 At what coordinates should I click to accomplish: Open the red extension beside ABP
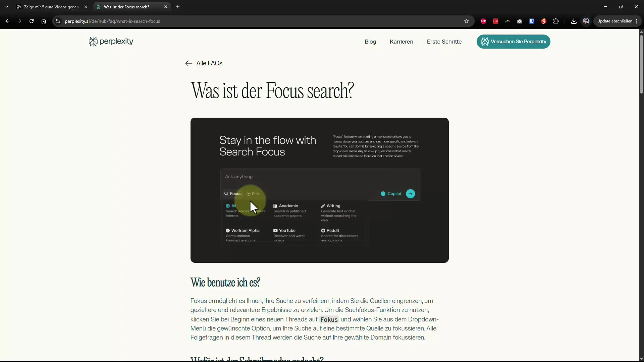[495, 21]
